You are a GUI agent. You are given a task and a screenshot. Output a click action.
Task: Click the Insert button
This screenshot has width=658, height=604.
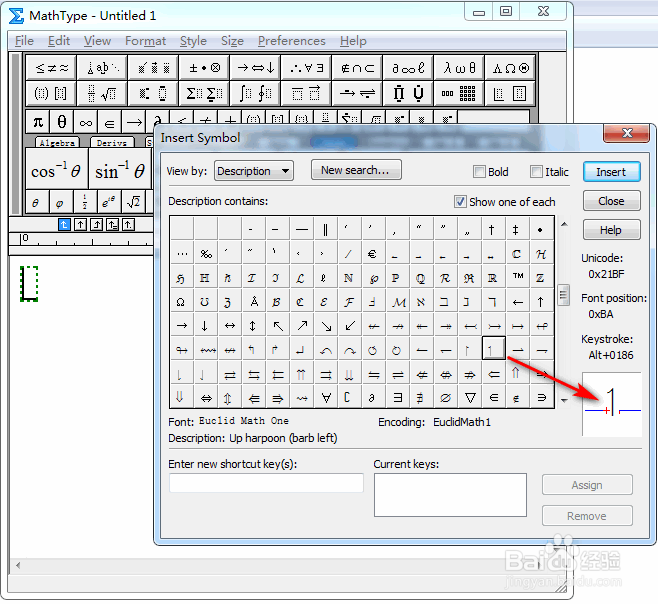click(x=611, y=172)
